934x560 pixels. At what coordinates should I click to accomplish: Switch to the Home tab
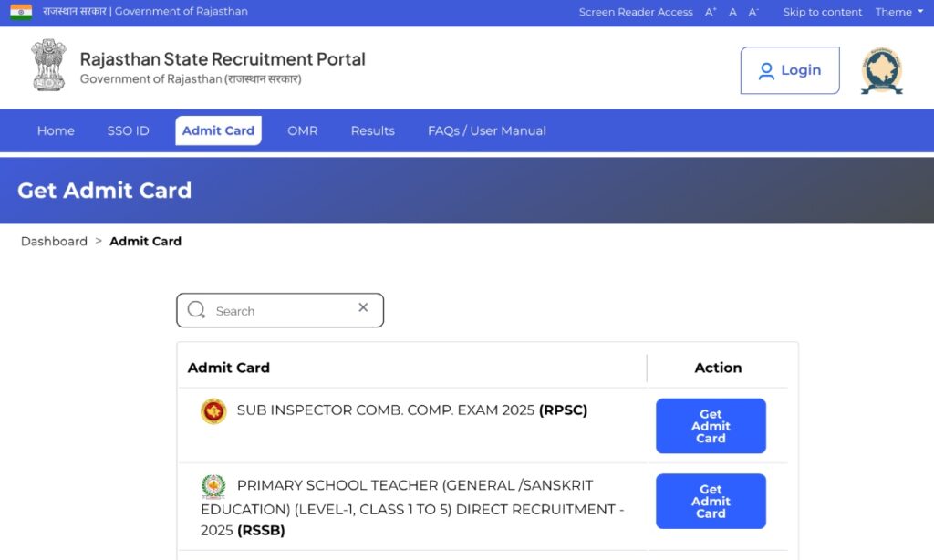tap(56, 130)
